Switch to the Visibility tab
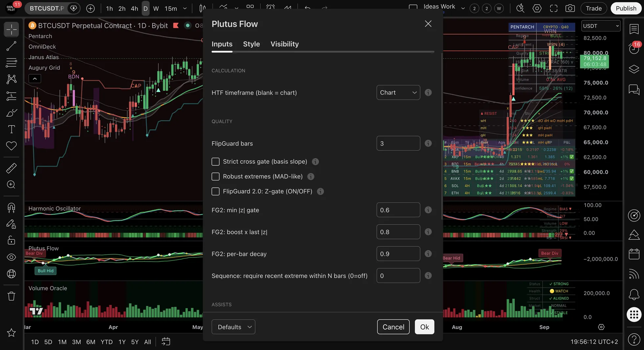The width and height of the screenshot is (644, 350). click(x=285, y=44)
